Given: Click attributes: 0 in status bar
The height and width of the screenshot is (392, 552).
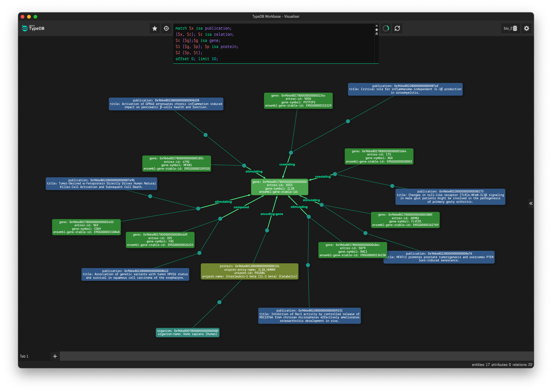Looking at the screenshot, I should pos(501,365).
